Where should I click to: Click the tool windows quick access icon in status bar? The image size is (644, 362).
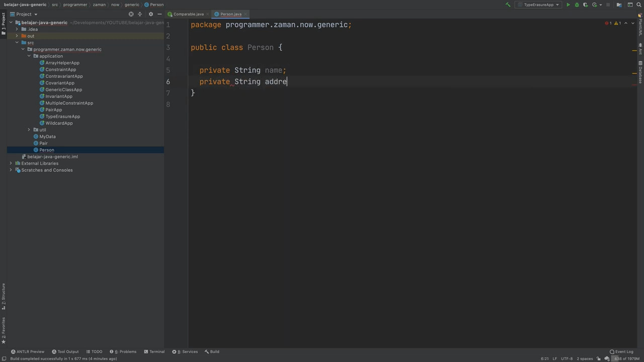coord(4,358)
